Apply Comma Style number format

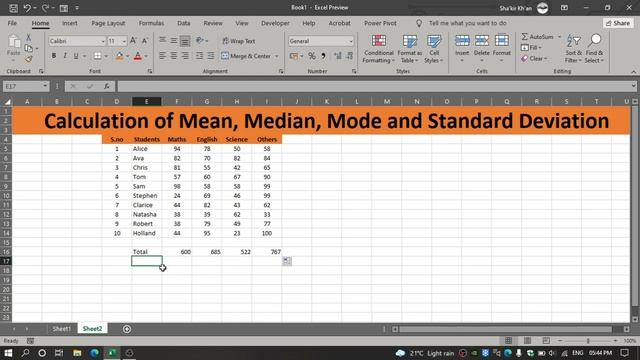323,56
